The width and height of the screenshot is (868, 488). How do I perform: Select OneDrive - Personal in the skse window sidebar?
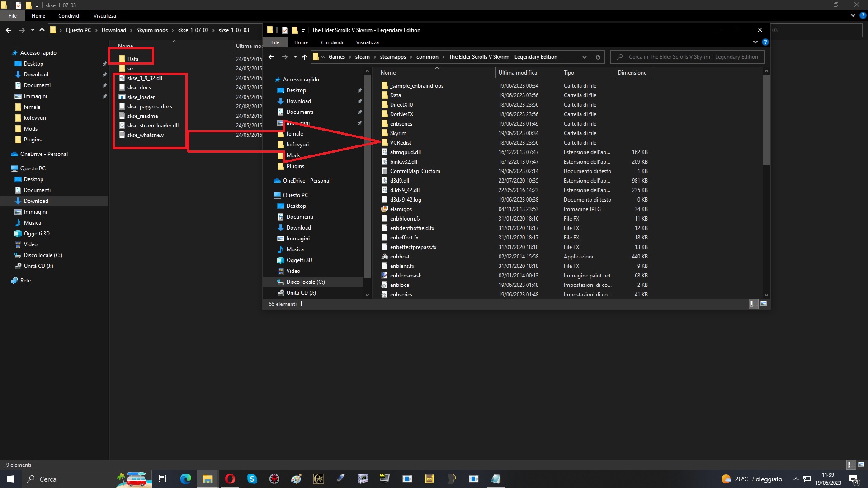point(44,154)
